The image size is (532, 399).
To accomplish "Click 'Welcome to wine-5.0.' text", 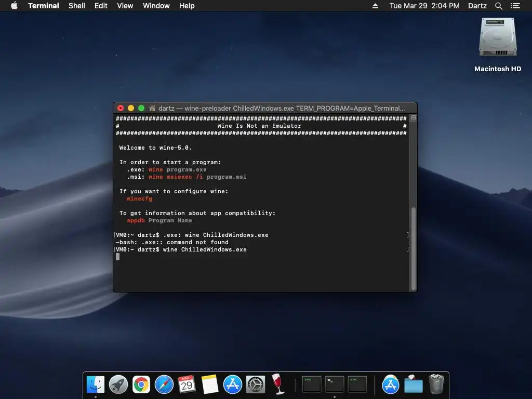I will click(155, 148).
